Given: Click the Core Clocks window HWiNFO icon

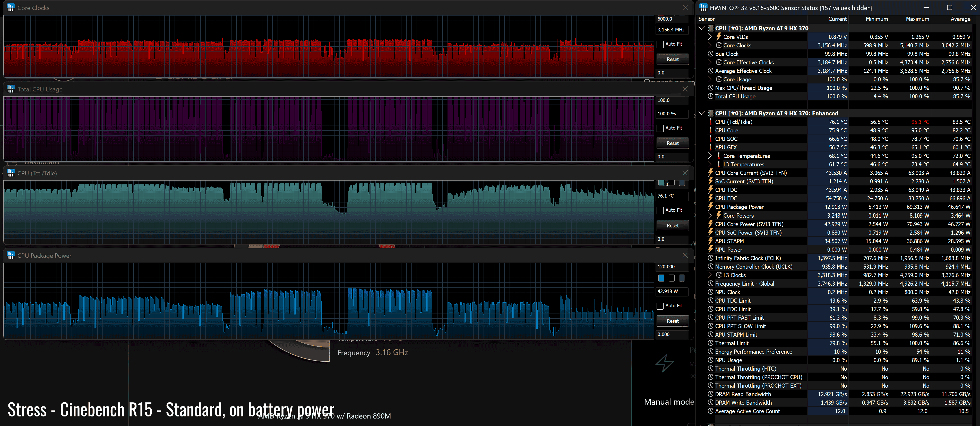Looking at the screenshot, I should tap(11, 8).
